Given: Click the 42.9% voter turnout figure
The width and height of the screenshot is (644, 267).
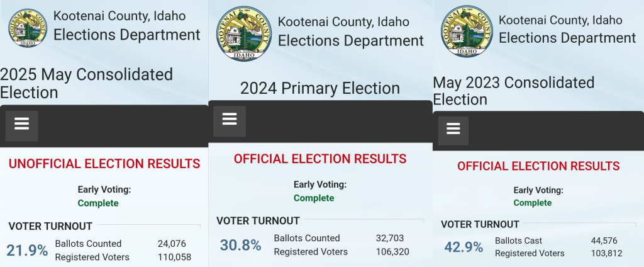Looking at the screenshot, I should point(464,247).
